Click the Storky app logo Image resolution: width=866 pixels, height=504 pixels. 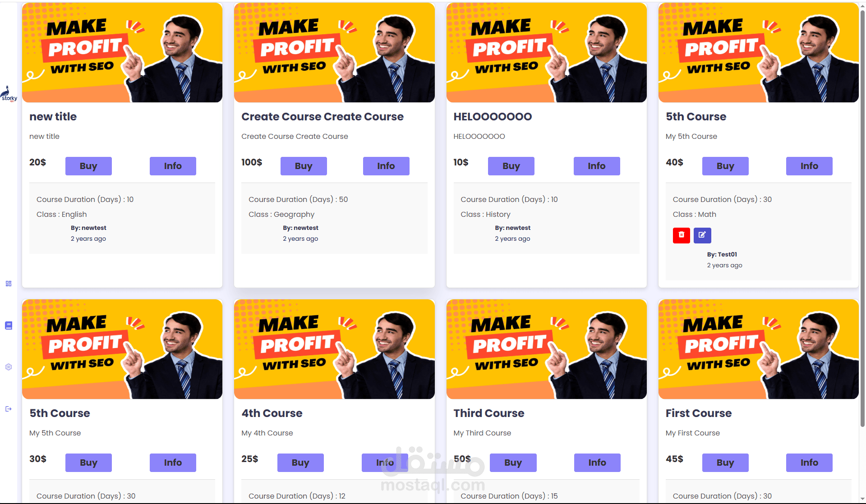(9, 94)
